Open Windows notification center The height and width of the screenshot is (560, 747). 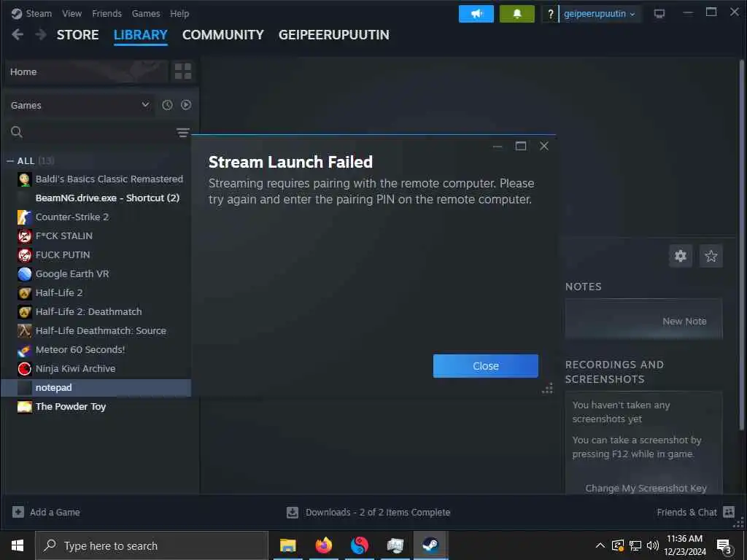coord(724,545)
